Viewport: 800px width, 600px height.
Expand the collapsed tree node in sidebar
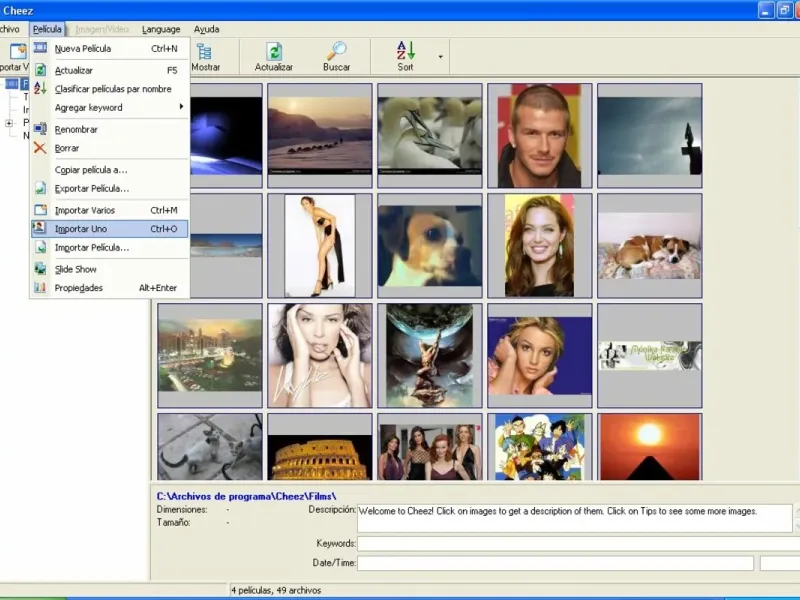pyautogui.click(x=9, y=123)
